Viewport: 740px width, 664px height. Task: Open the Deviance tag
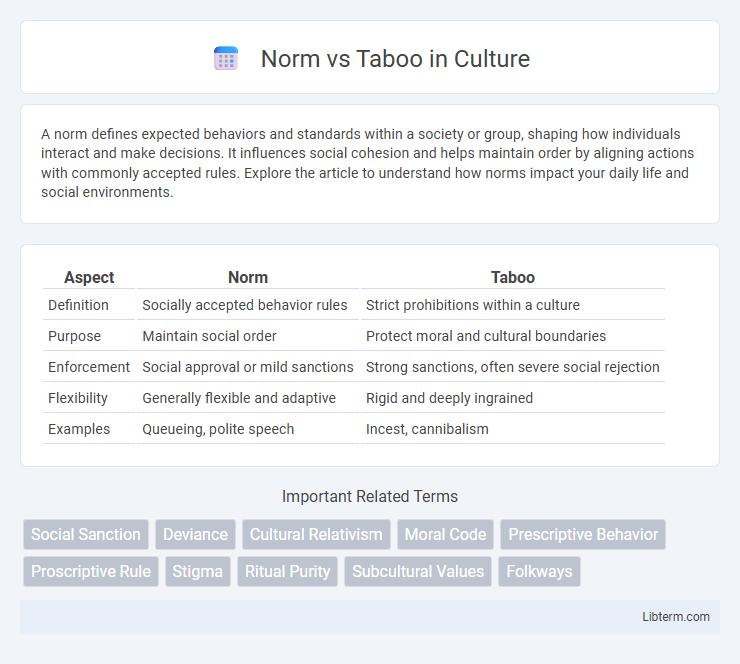195,534
